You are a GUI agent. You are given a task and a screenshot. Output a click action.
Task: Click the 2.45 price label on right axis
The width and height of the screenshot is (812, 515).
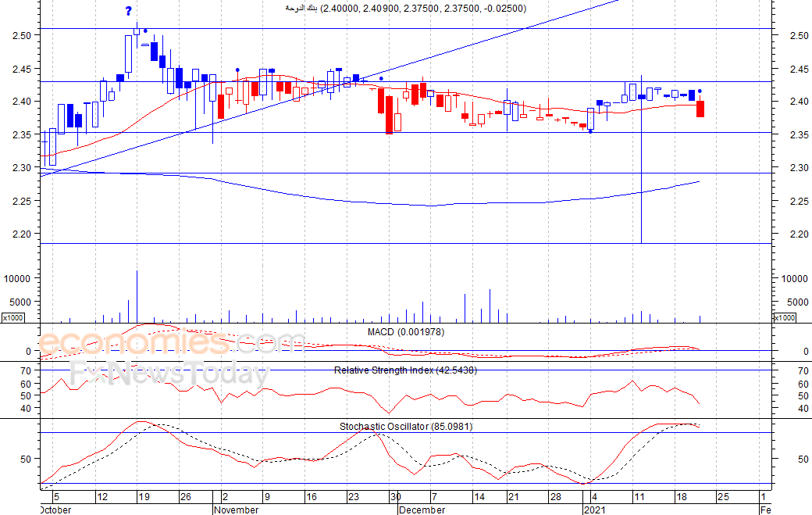click(799, 69)
